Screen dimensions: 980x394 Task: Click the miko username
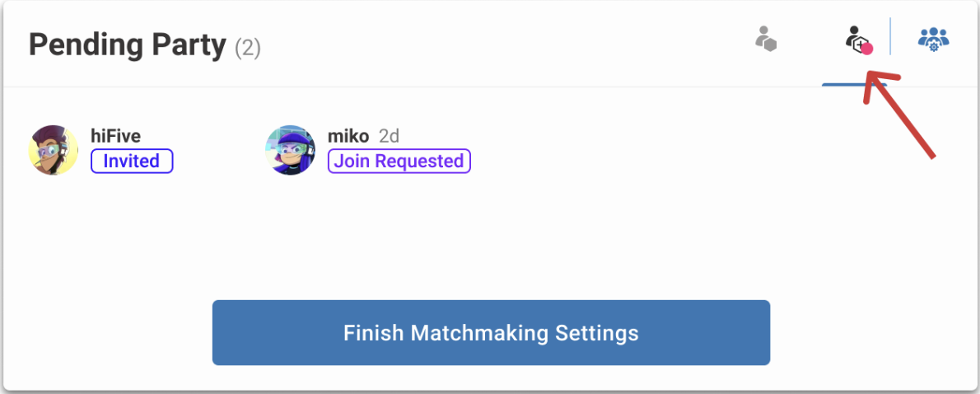point(348,136)
